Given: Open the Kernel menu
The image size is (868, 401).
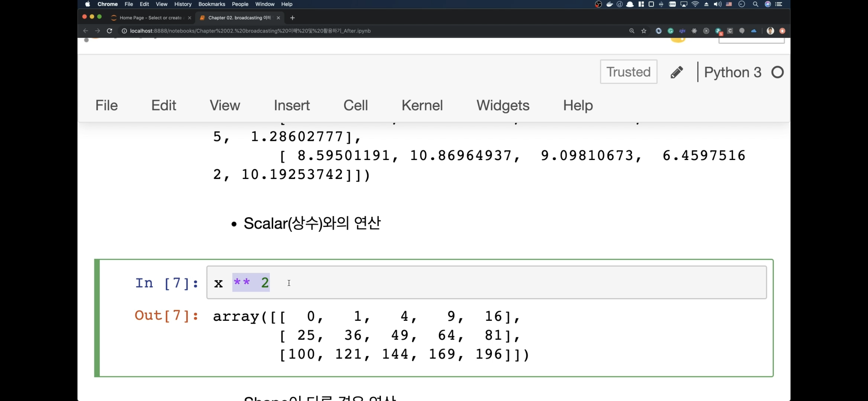Looking at the screenshot, I should coord(422,105).
